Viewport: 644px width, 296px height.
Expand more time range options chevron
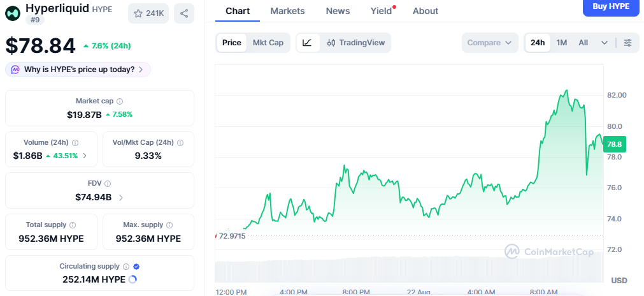[x=604, y=43]
